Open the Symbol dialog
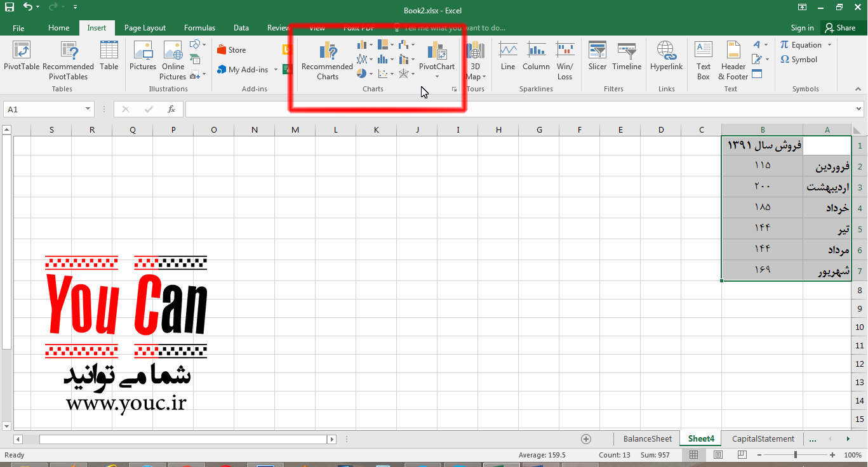This screenshot has width=868, height=467. (799, 60)
